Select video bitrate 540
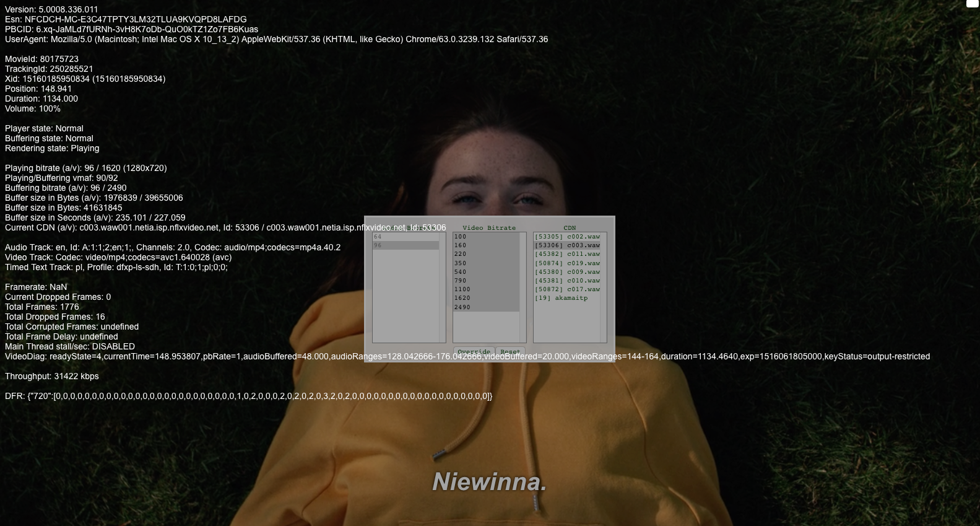This screenshot has height=526, width=980. tap(486, 272)
